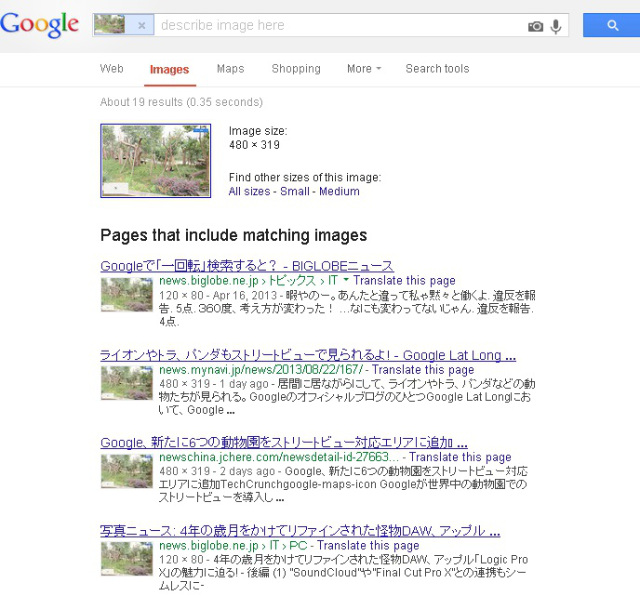Expand the More dropdown menu

(x=364, y=69)
